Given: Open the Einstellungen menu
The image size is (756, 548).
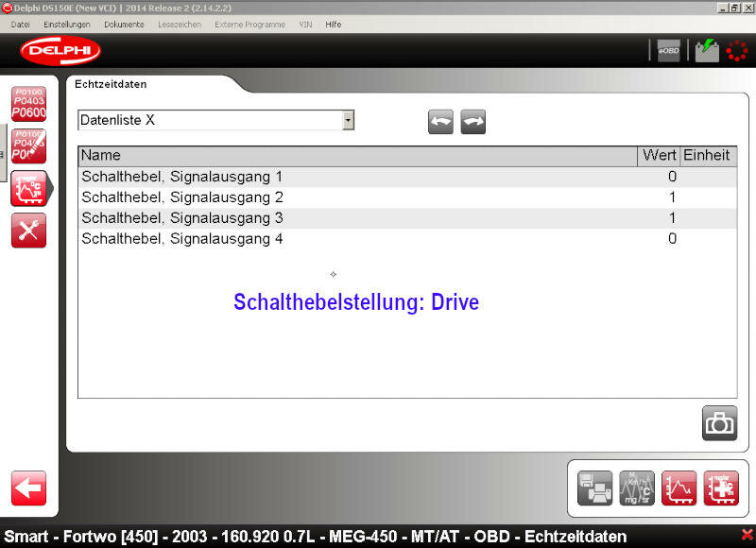Looking at the screenshot, I should [67, 24].
